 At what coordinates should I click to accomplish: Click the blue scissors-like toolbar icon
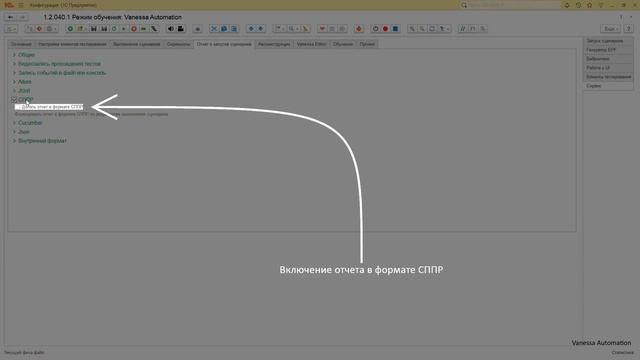214,29
